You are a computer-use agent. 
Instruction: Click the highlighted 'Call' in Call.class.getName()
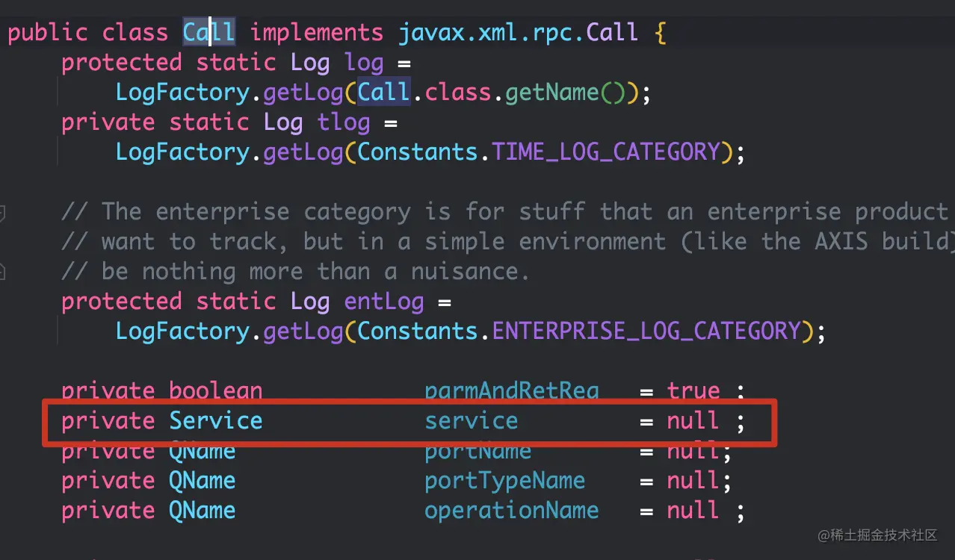coord(384,93)
